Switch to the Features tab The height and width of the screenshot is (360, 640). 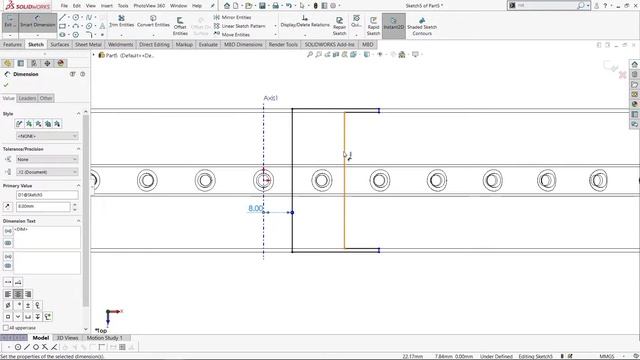coord(12,44)
